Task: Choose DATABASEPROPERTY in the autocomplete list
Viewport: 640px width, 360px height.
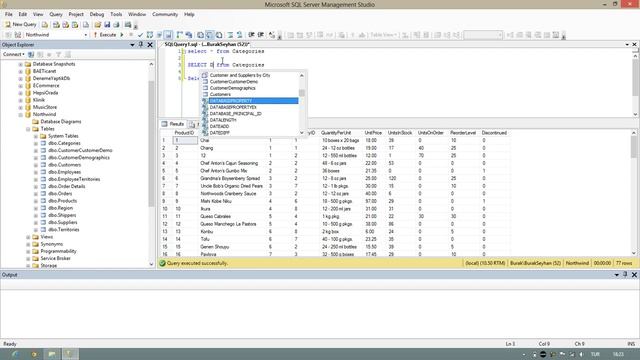Action: pyautogui.click(x=250, y=101)
